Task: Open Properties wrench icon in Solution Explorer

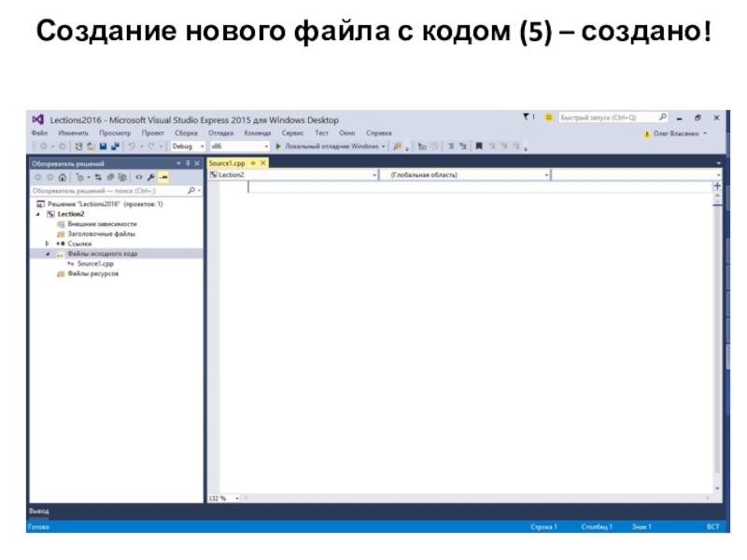Action: pos(150,176)
